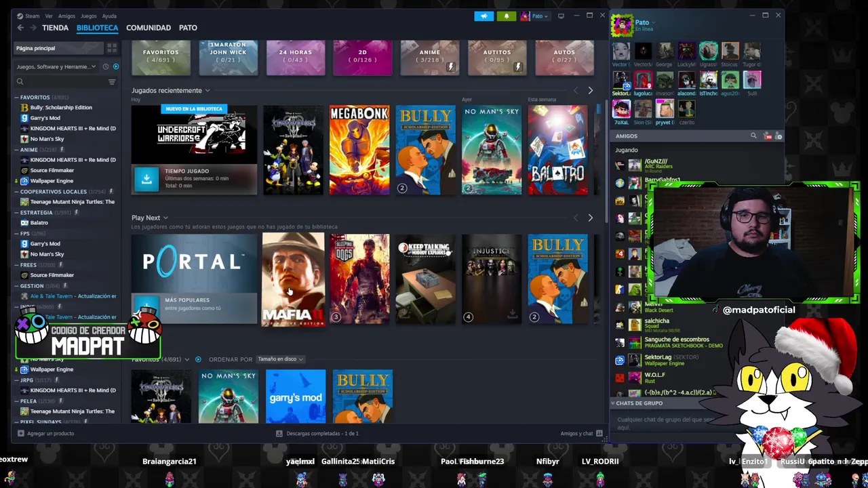
Task: Click Play Next shelf right arrow
Action: pos(590,218)
